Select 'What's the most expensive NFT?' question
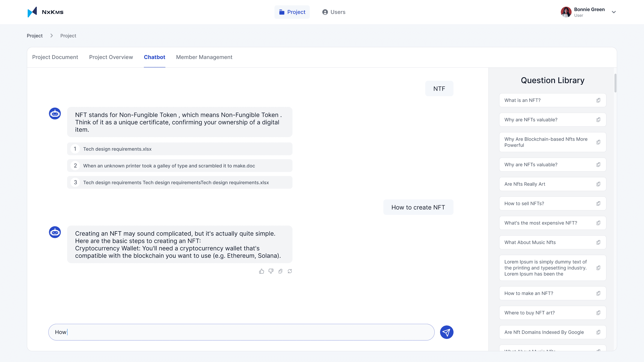 click(x=553, y=223)
